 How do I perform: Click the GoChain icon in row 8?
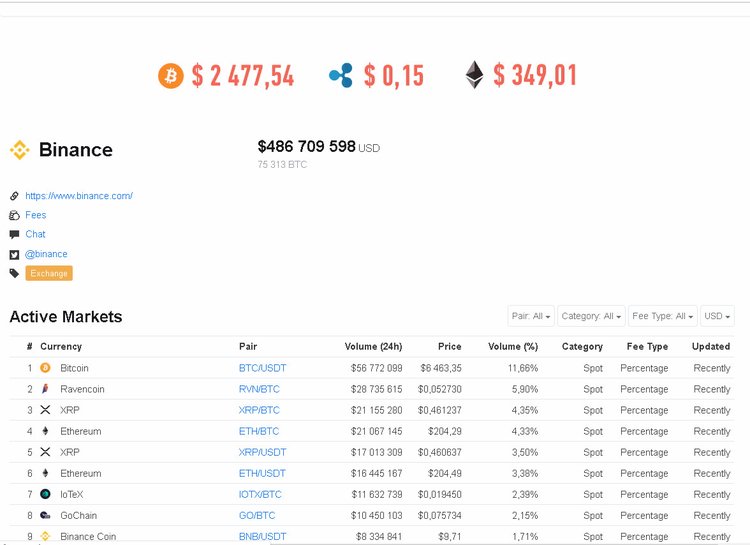coord(45,515)
